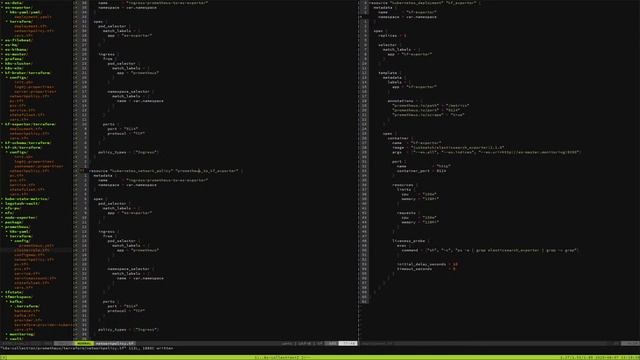Image resolution: width=640 pixels, height=360 pixels.
Task: Open kafka.tf in the file tree
Action: coord(24,316)
